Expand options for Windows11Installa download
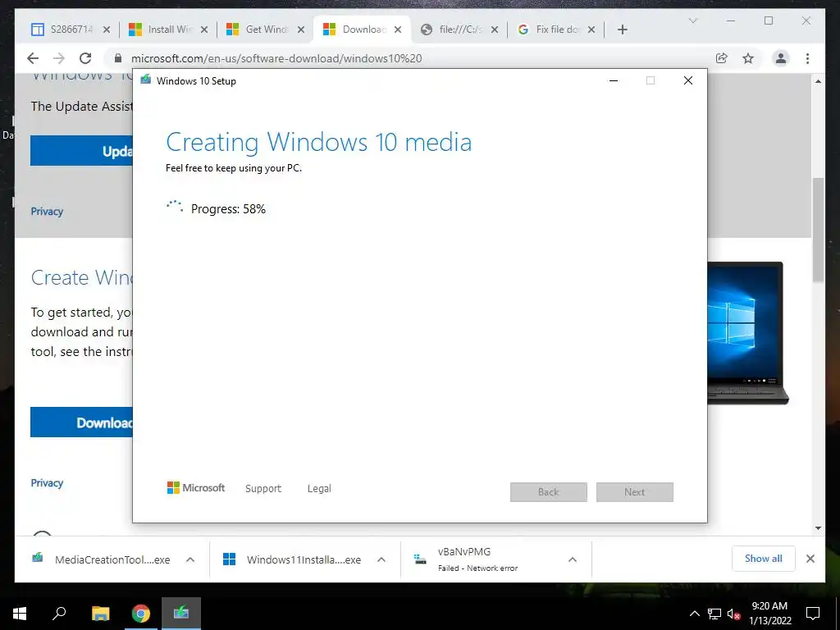This screenshot has height=630, width=840. [x=381, y=559]
